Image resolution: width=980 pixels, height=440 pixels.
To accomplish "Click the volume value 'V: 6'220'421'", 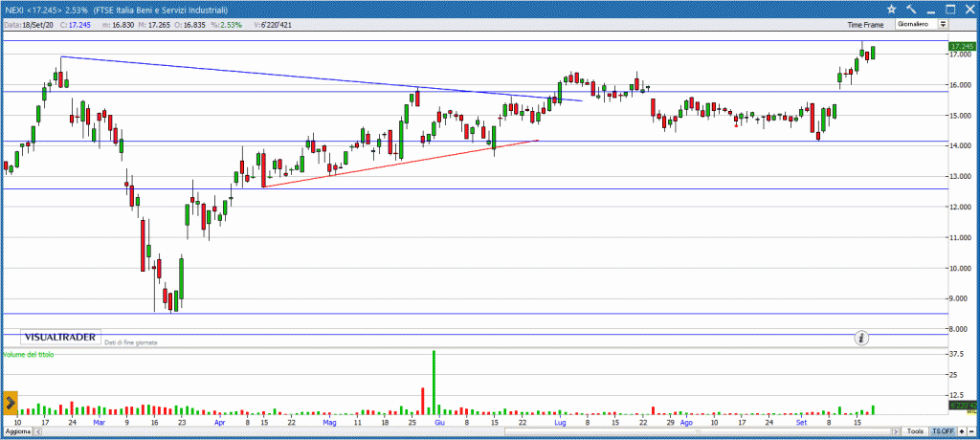I will [x=272, y=25].
